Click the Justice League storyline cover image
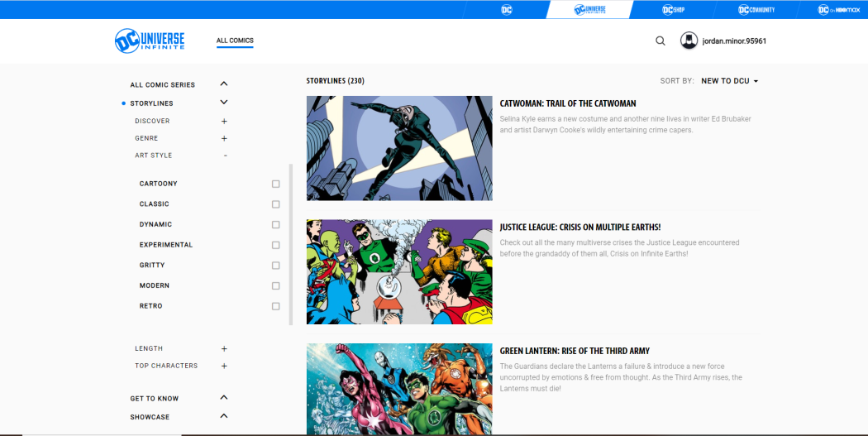The width and height of the screenshot is (868, 436). click(x=399, y=272)
